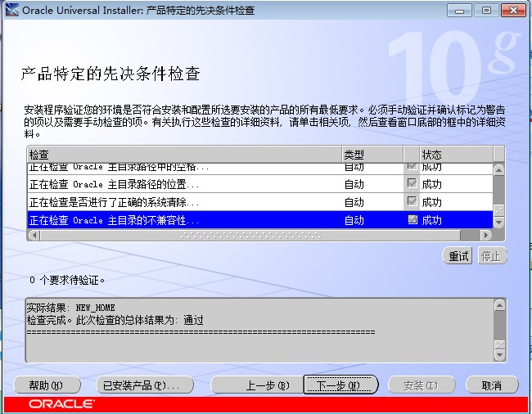Click 自动 type in 主目录路径的位置 row
Viewport: 532px width, 414px height.
[x=354, y=184]
